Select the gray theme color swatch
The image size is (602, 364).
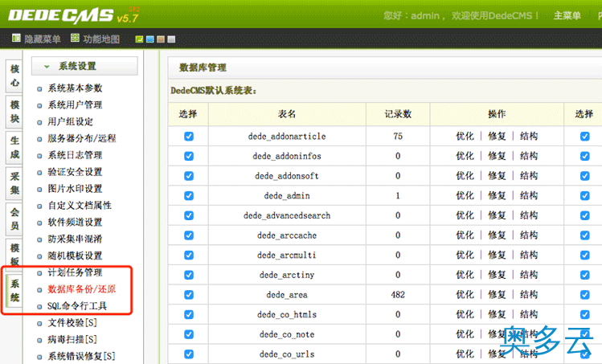coord(172,39)
